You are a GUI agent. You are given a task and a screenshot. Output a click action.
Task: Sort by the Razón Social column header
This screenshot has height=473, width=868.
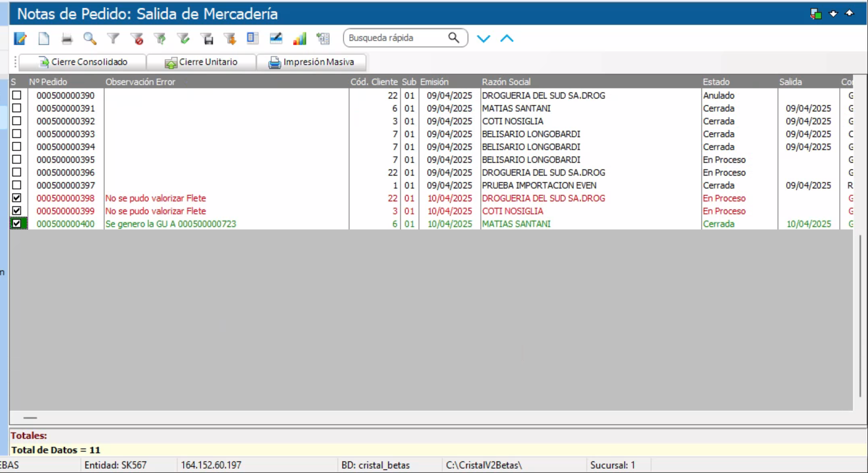(506, 82)
